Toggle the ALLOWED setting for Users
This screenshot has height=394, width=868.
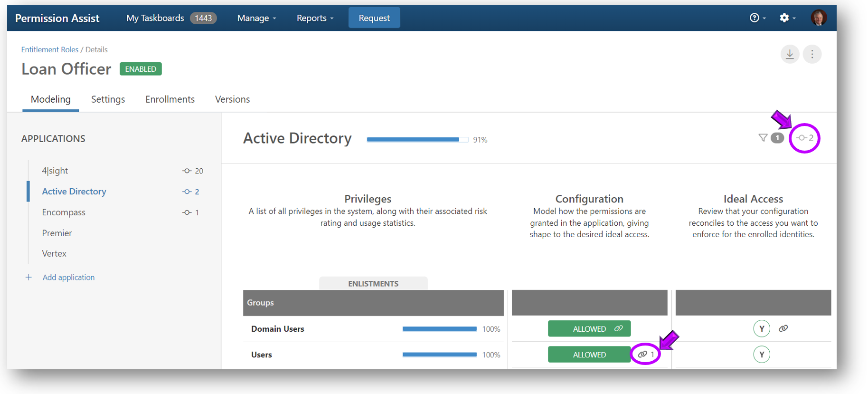(589, 355)
